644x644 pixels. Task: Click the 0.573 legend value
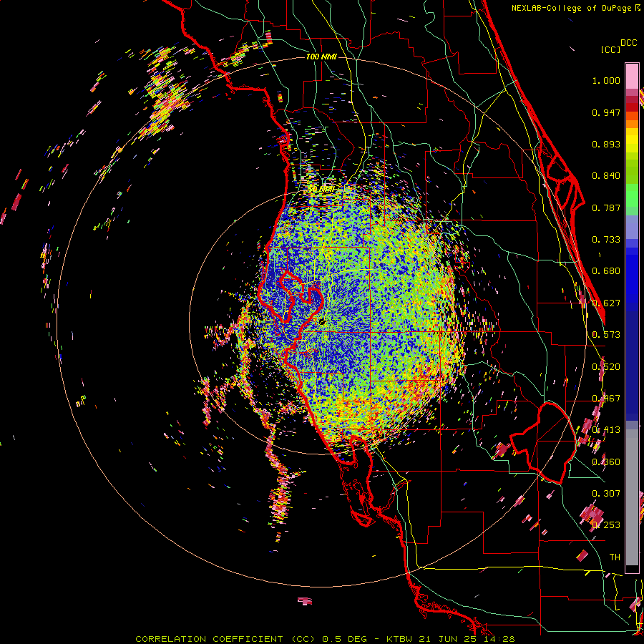click(x=606, y=335)
